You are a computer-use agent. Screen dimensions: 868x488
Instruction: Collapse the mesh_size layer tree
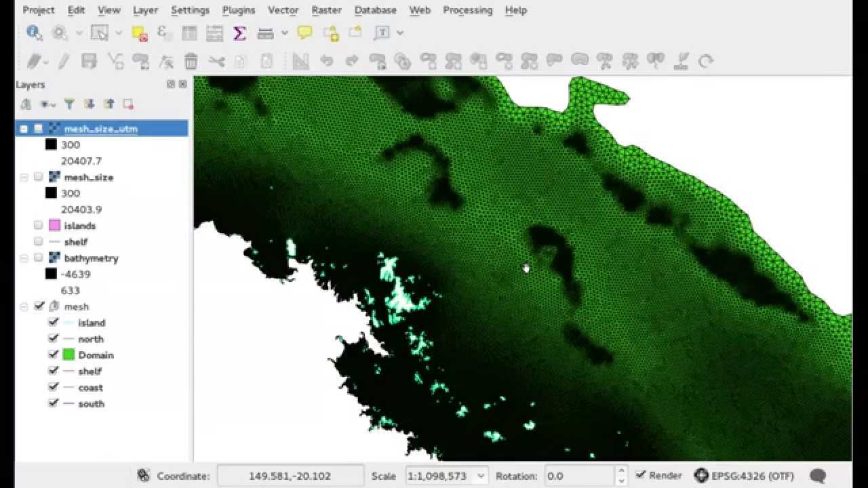[x=24, y=178]
